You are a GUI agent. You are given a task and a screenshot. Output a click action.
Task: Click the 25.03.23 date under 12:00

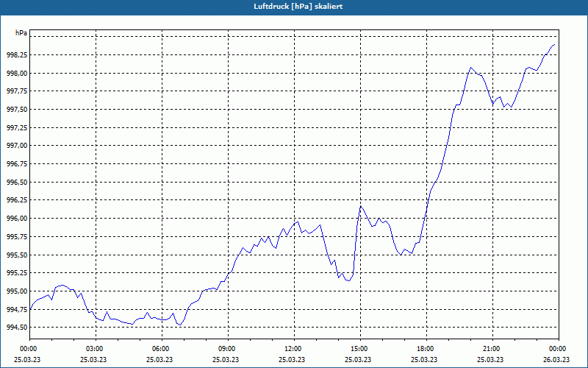coord(292,359)
